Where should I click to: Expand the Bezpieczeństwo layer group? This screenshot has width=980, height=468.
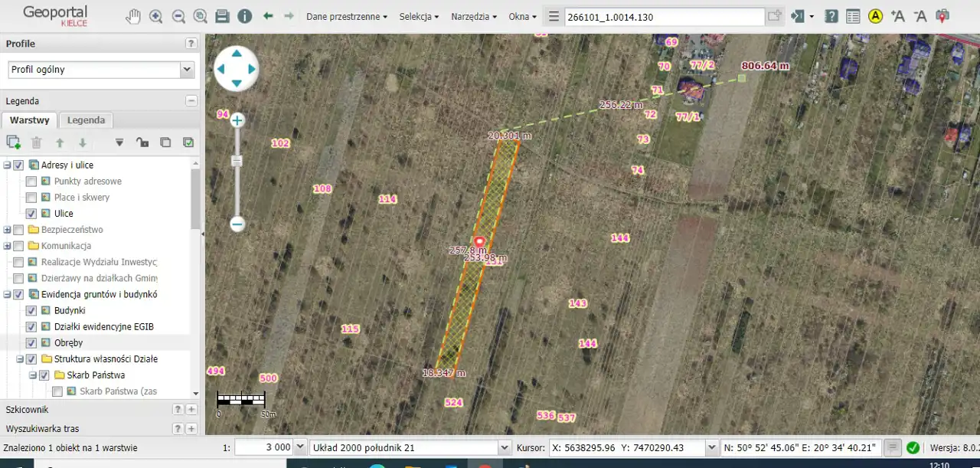click(x=8, y=230)
